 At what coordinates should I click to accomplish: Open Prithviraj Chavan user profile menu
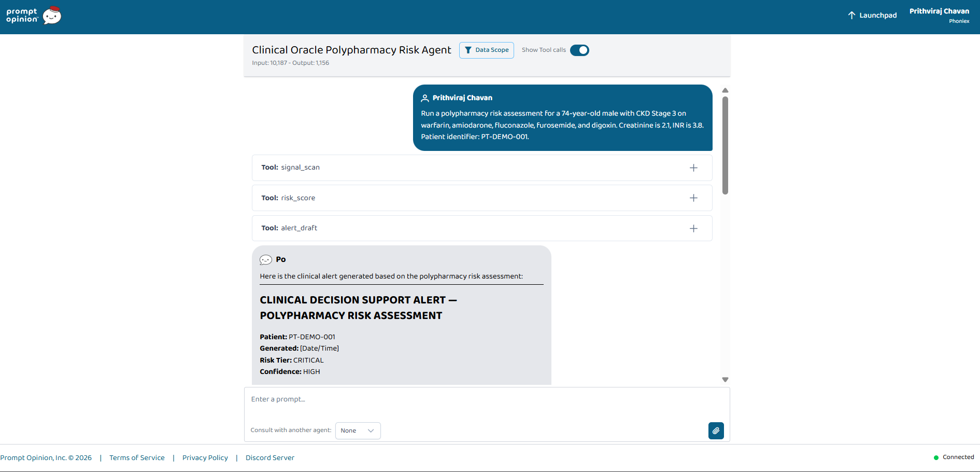point(939,15)
